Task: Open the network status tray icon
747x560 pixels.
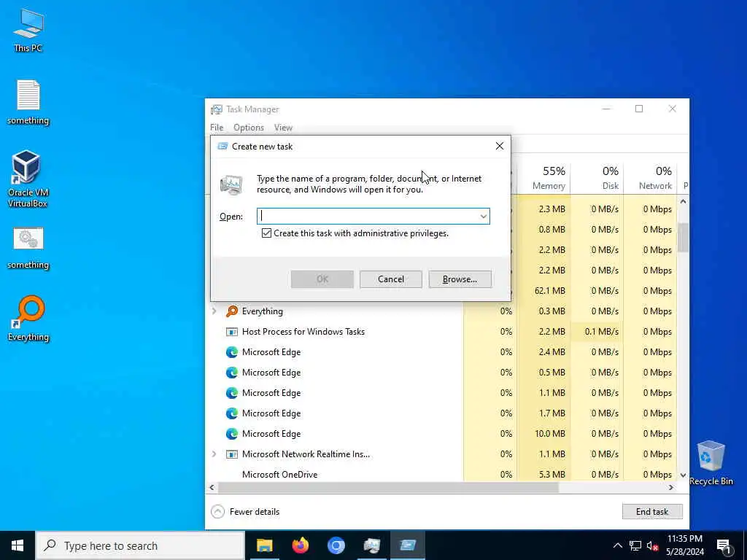Action: click(x=635, y=545)
